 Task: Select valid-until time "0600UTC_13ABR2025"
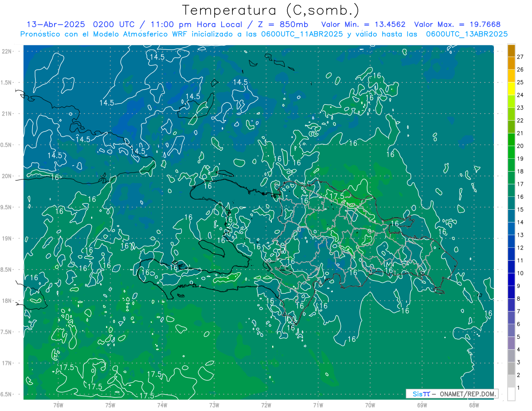click(x=467, y=34)
